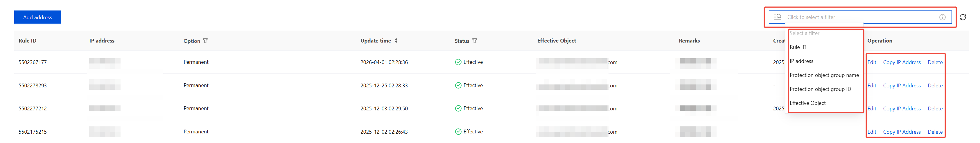The width and height of the screenshot is (980, 143).
Task: Select Rule ID from the filter list
Action: [798, 47]
